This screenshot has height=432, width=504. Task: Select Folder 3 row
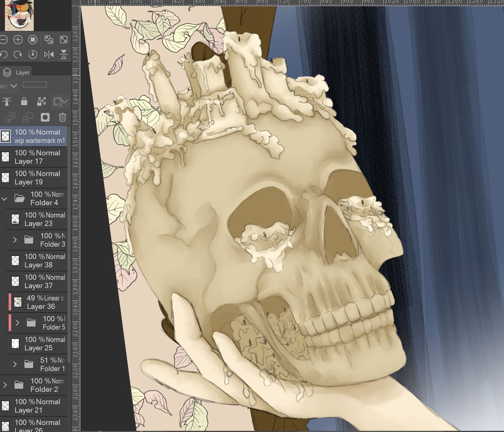pos(37,240)
